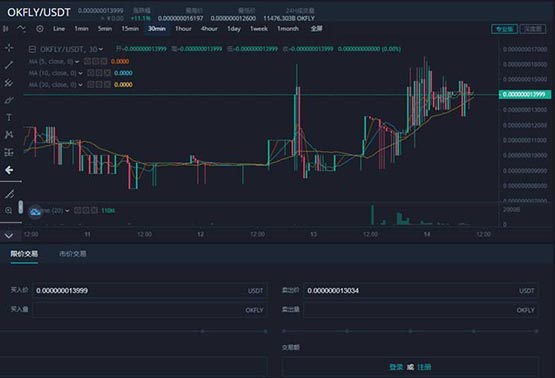Click the 专业版 button
This screenshot has height=378, width=555.
pyautogui.click(x=504, y=29)
